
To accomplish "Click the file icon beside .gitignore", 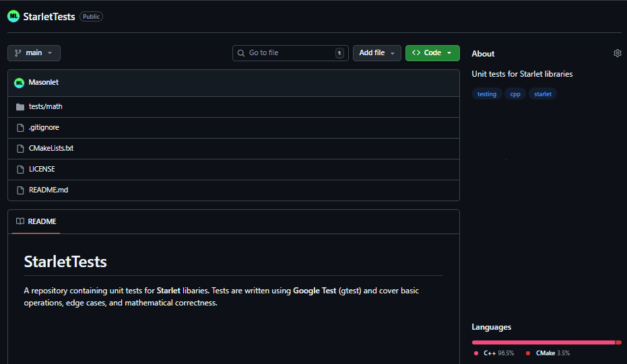I will [20, 127].
